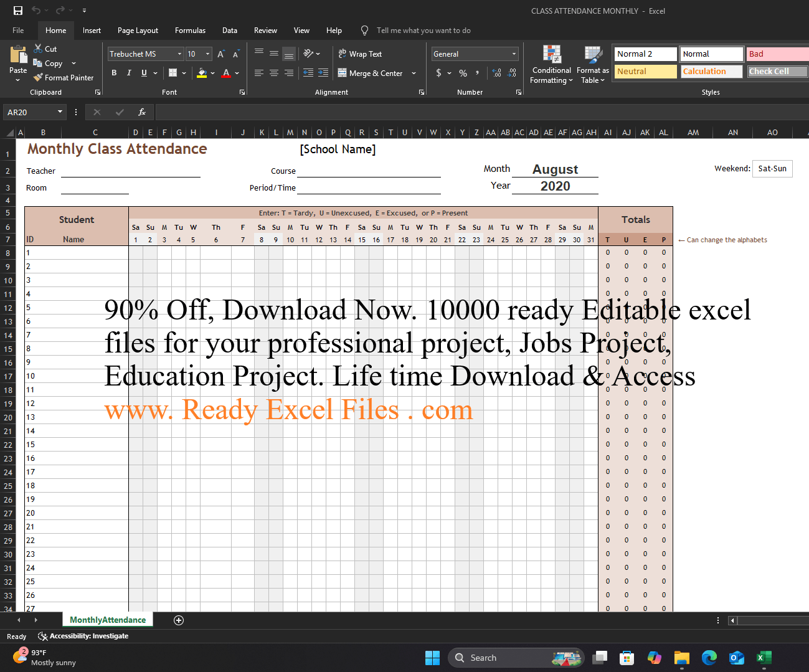Click Accessibility: Investigate in status bar
The image size is (809, 672).
tap(83, 636)
